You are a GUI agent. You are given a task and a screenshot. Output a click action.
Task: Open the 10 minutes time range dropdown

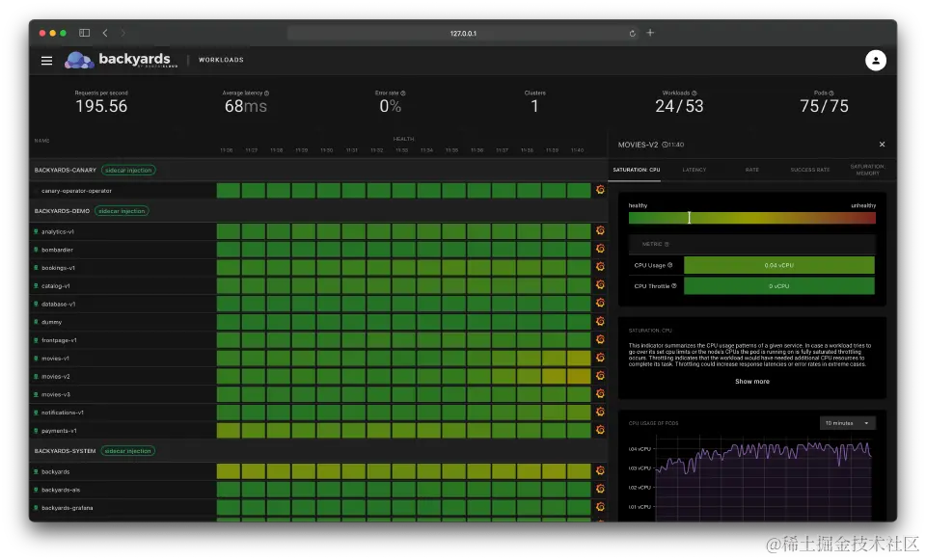(x=847, y=423)
